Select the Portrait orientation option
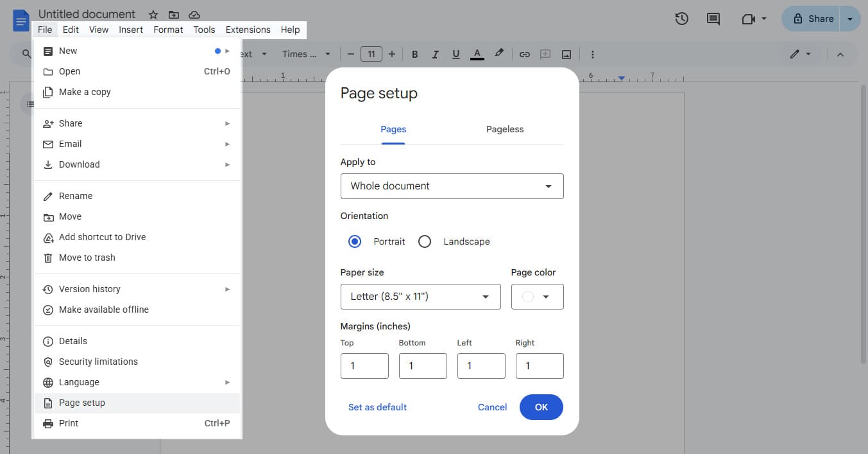 pos(355,241)
